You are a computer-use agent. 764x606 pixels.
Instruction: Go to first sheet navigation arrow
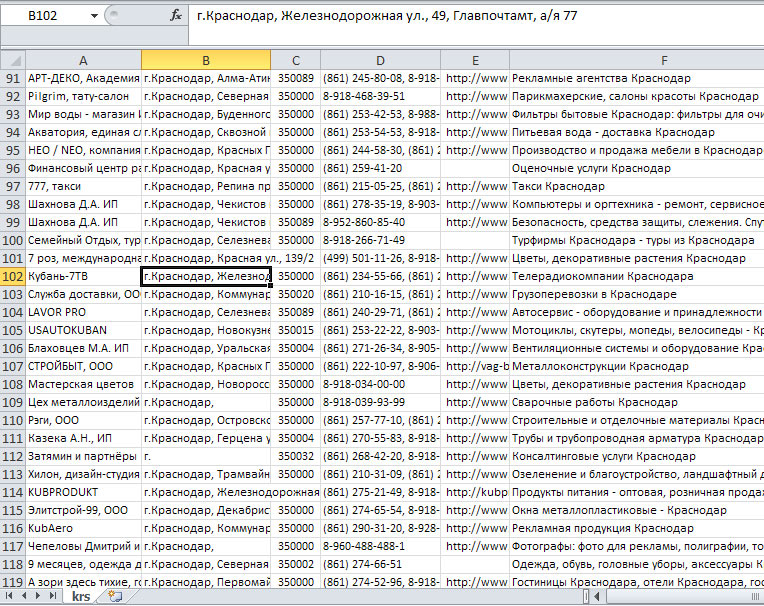click(x=9, y=595)
